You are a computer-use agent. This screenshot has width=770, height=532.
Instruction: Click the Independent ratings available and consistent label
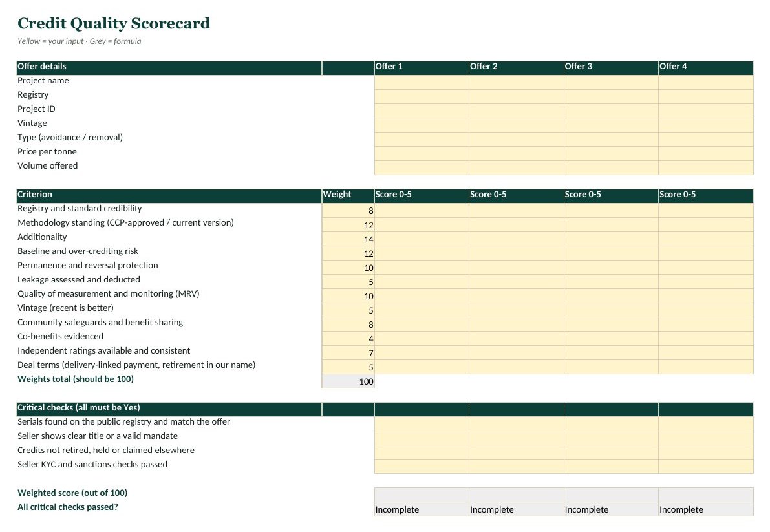pyautogui.click(x=103, y=350)
